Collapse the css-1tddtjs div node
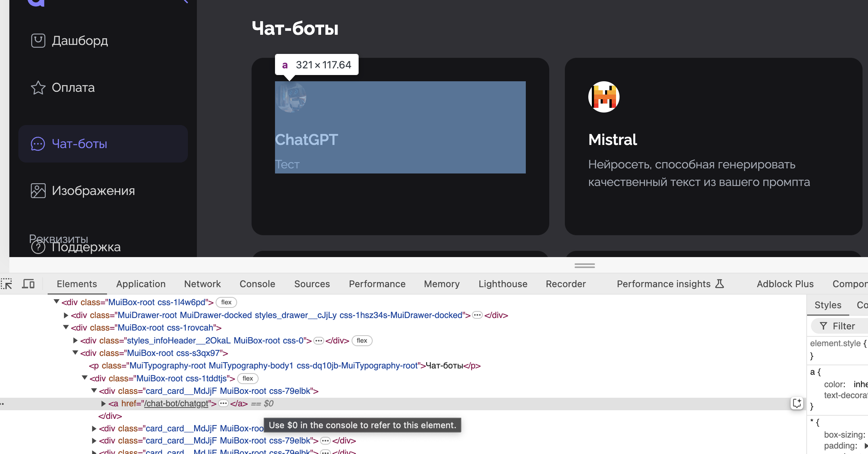 pos(85,378)
